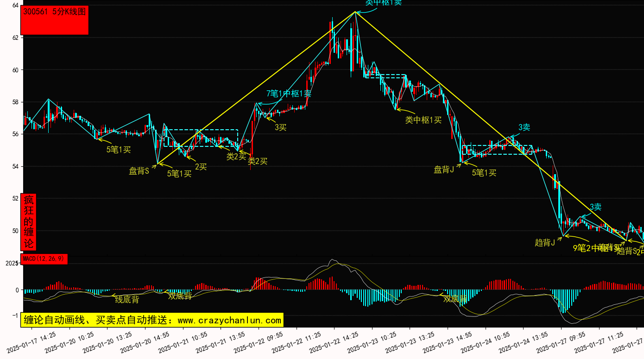Image resolution: width=644 pixels, height=359 pixels.
Task: Click the yellow 类中枢1买 annotation
Action: pos(423,120)
